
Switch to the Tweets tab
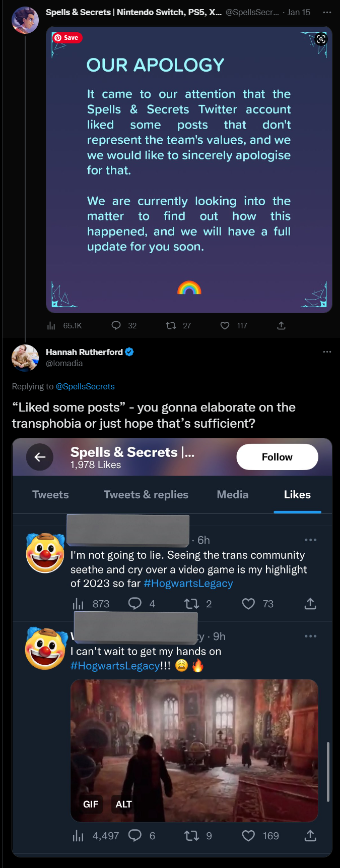click(50, 495)
